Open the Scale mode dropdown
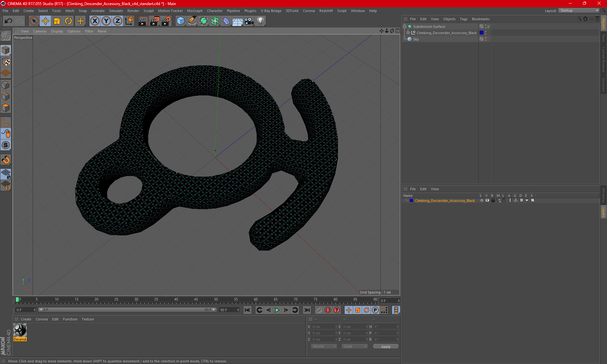 pyautogui.click(x=355, y=346)
